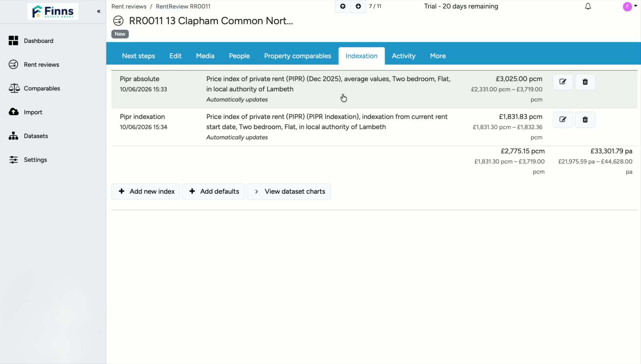Open the Activity tab
Screen dimensions: 641x364
pos(403,56)
